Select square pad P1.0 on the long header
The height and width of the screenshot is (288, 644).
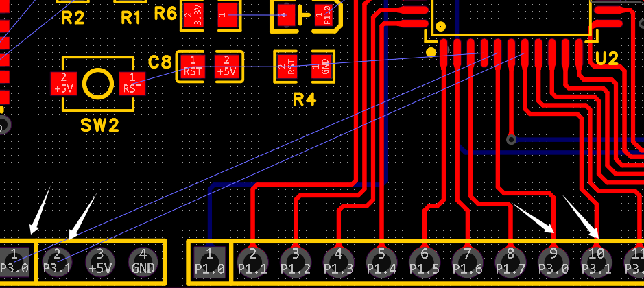[x=210, y=262]
